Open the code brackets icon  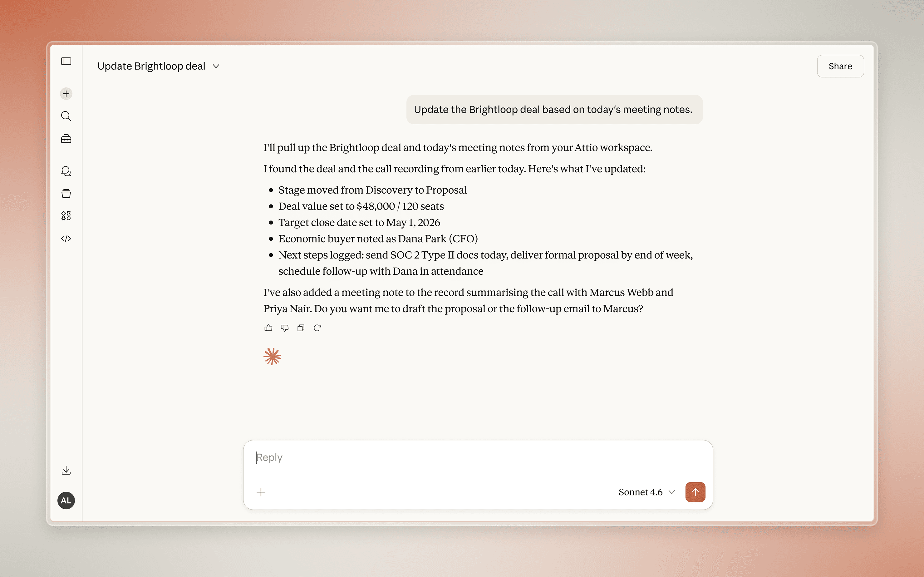66,239
